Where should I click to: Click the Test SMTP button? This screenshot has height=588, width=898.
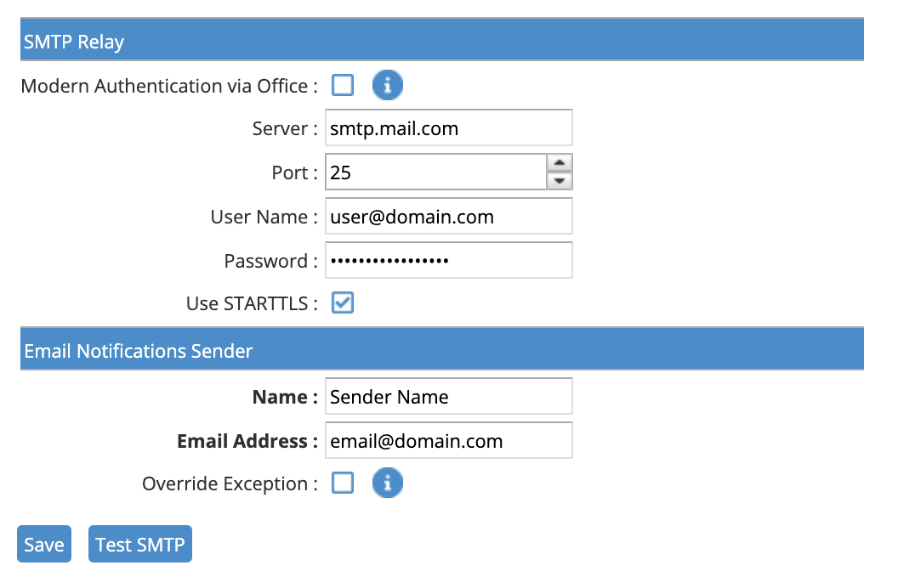(x=139, y=544)
